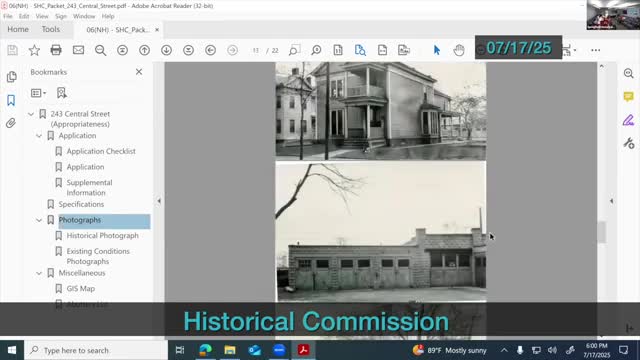Open Historical Photograph bookmark
640x360 pixels.
102,236
